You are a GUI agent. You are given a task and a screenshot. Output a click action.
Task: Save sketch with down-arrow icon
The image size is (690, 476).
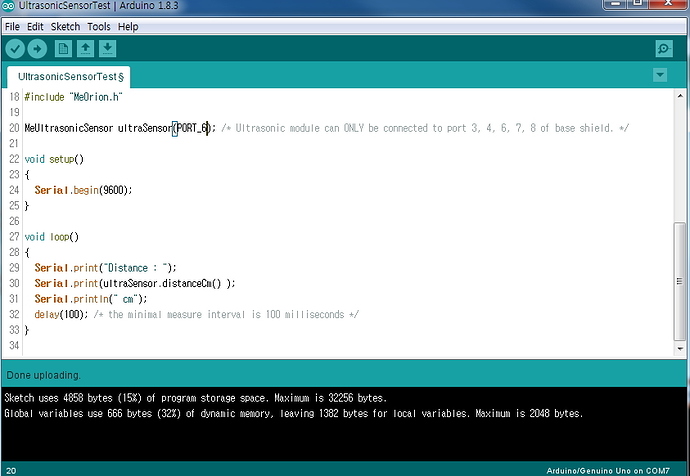107,48
